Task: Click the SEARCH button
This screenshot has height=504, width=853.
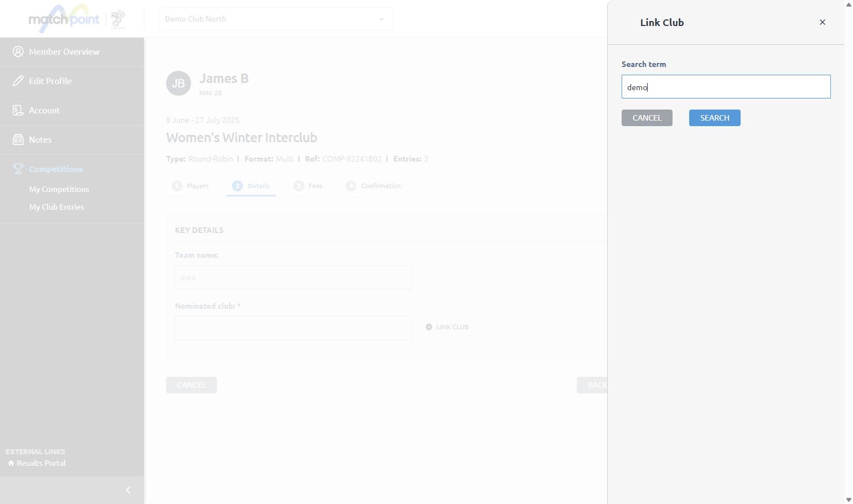Action: (x=715, y=118)
